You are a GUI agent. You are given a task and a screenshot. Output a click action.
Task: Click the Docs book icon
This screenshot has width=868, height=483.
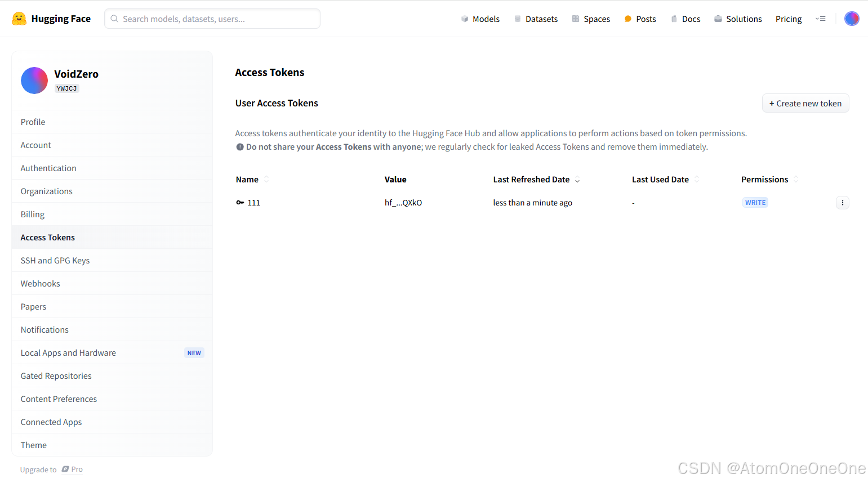(674, 19)
